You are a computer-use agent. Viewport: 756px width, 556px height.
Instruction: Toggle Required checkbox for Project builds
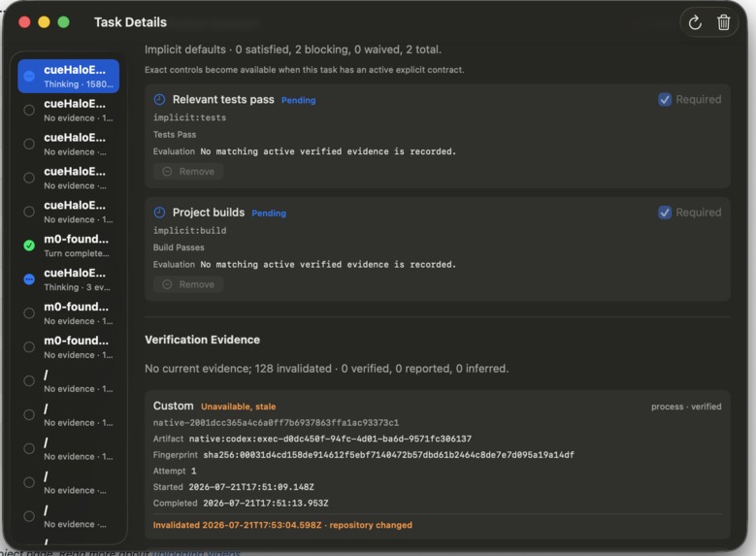tap(665, 213)
